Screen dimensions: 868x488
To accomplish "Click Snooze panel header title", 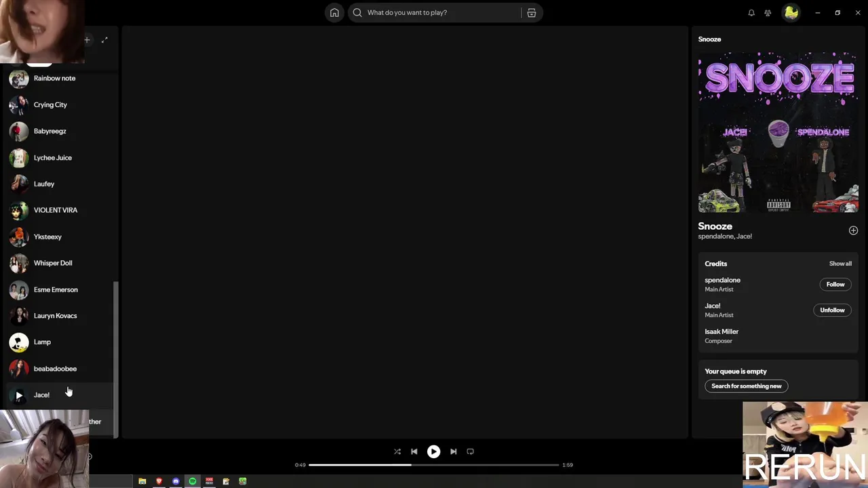I will coord(709,39).
